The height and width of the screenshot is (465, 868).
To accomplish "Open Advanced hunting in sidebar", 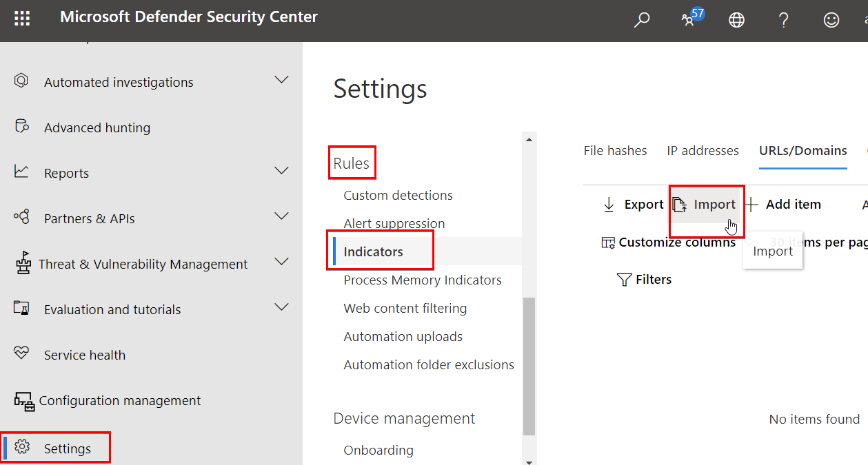I will point(97,127).
